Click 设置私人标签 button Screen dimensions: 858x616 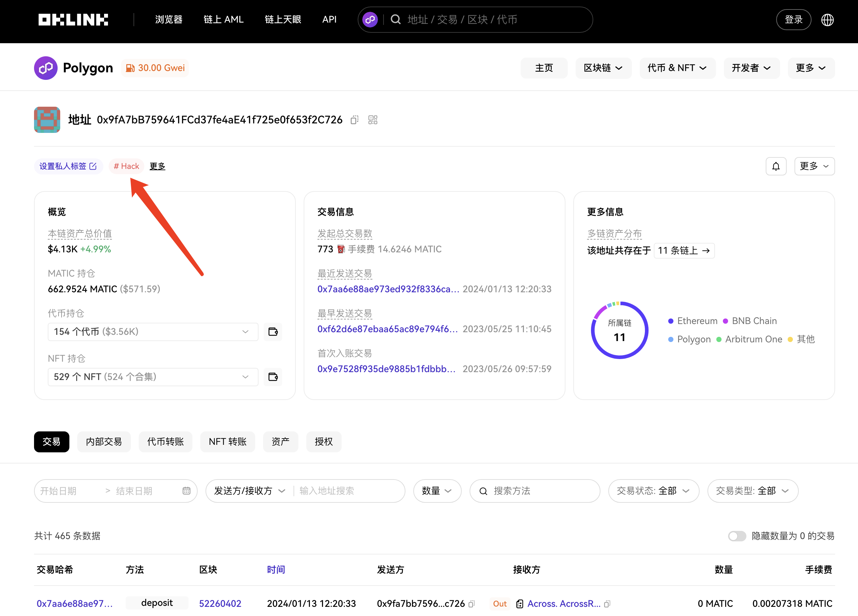(x=68, y=167)
